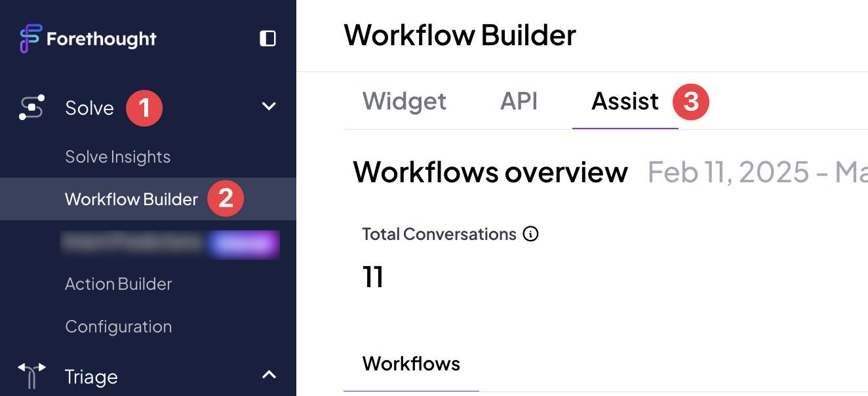Click the Total Conversations label

[439, 234]
